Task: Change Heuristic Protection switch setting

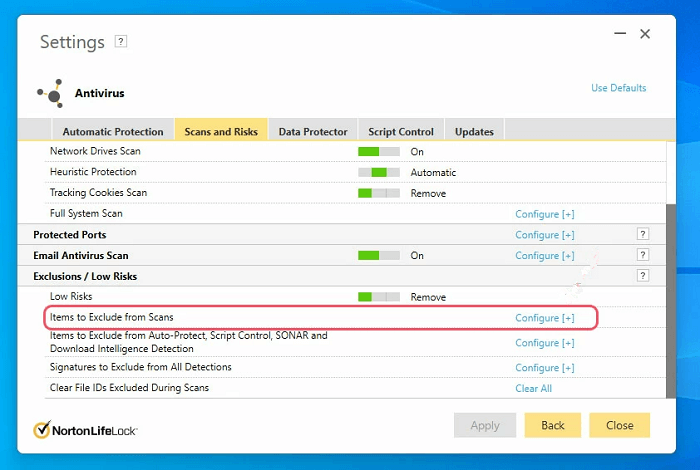Action: [x=379, y=172]
